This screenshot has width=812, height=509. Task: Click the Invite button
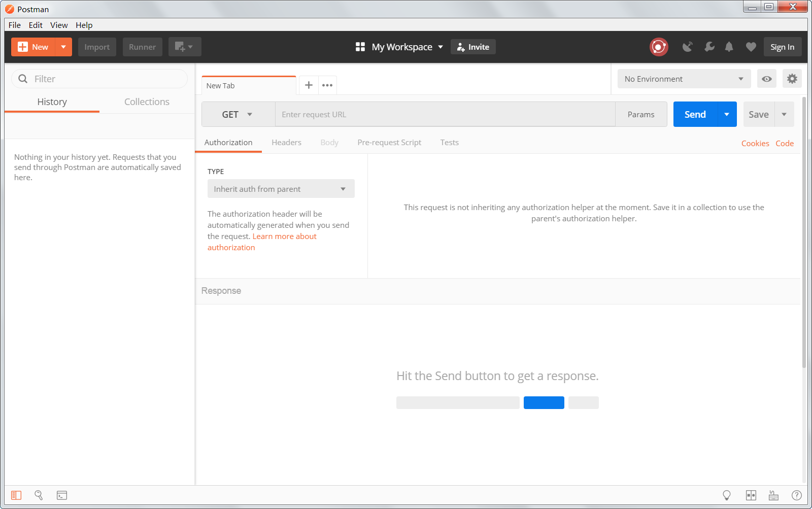pyautogui.click(x=473, y=47)
